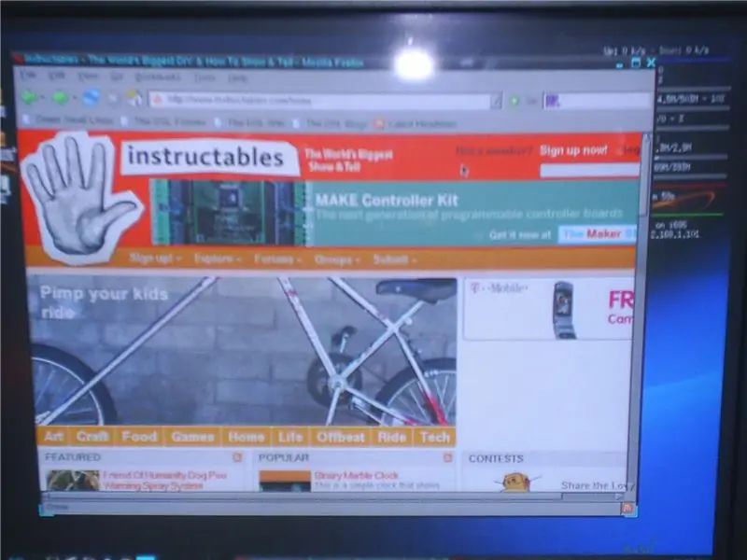747x560 pixels.
Task: Open the Tools menu
Action: 204,77
